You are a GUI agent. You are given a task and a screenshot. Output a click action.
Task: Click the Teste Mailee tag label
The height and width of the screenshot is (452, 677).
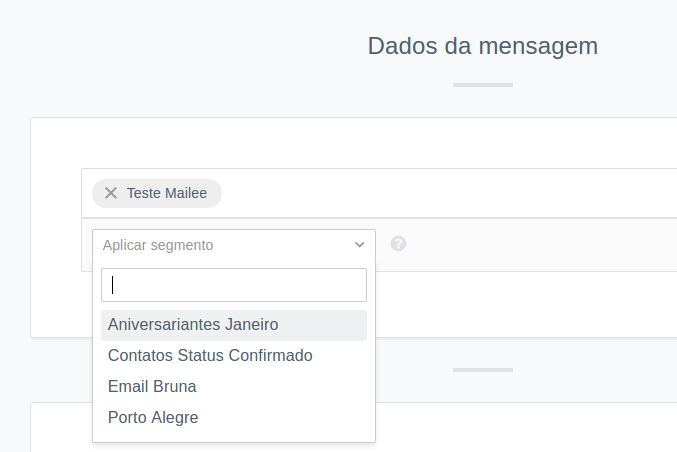(x=167, y=193)
